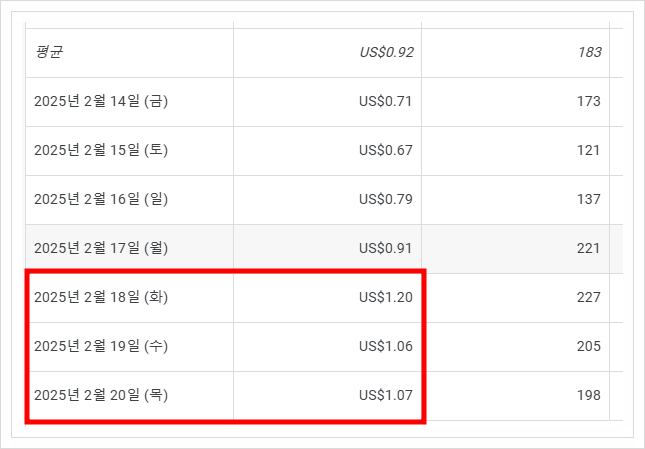Select the US$1.07 earnings cell
This screenshot has width=645, height=449.
386,395
